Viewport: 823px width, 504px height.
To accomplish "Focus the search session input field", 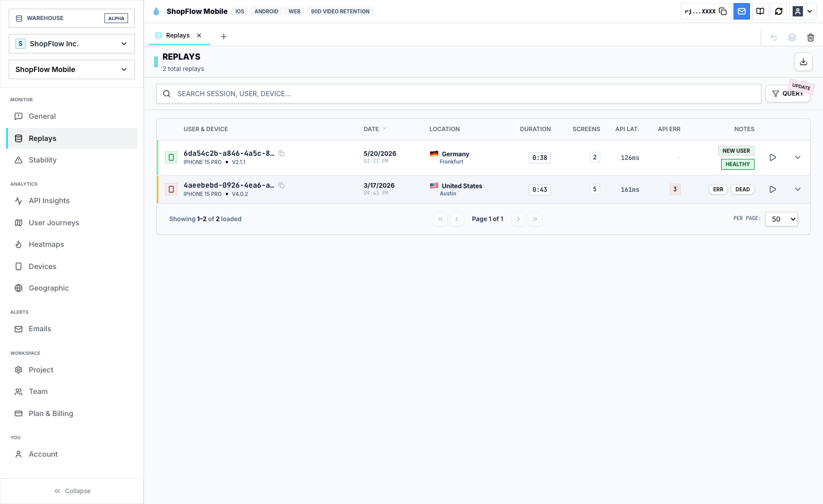I will [459, 94].
